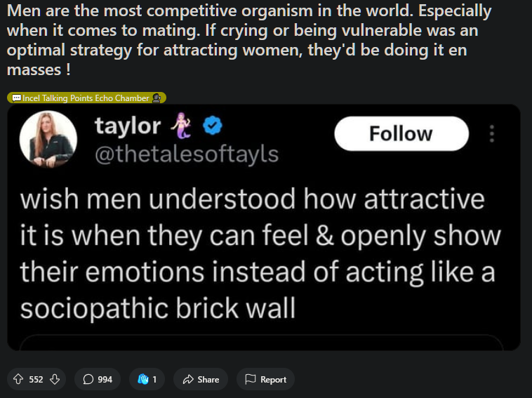Click the blue verified checkmark badge
The height and width of the screenshot is (398, 532).
coord(213,126)
